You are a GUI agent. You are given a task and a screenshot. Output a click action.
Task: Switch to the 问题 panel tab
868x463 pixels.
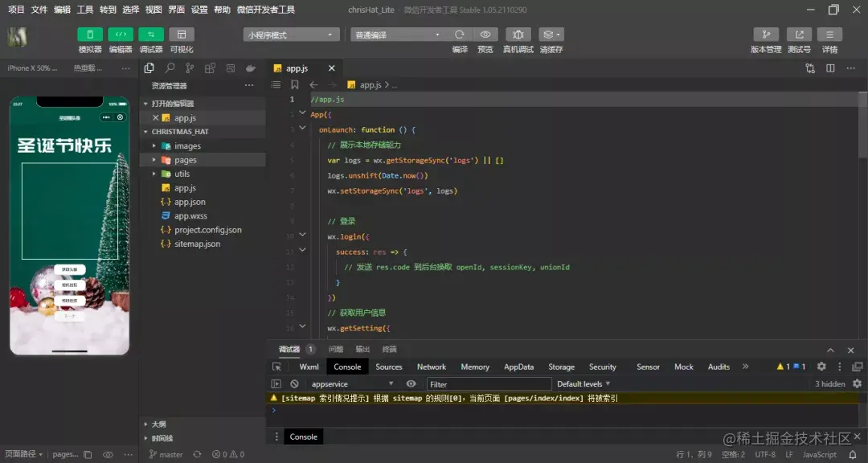[335, 350]
